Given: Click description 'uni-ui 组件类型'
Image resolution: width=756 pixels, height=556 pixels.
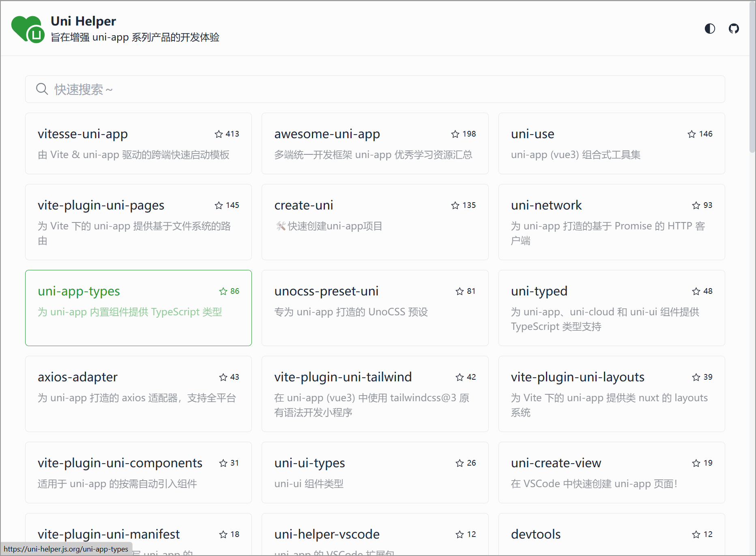Looking at the screenshot, I should coord(309,484).
